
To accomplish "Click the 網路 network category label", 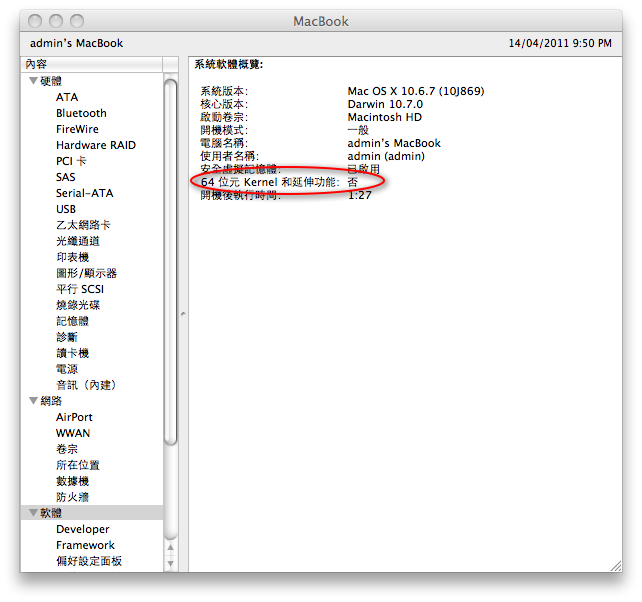I will [51, 401].
